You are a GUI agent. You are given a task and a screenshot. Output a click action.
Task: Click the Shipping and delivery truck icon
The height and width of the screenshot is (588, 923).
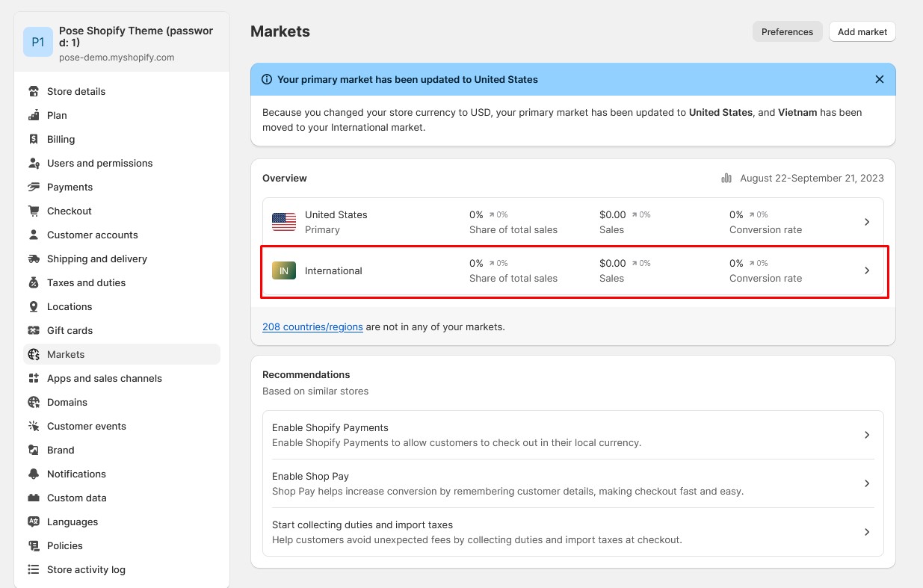[x=34, y=259]
